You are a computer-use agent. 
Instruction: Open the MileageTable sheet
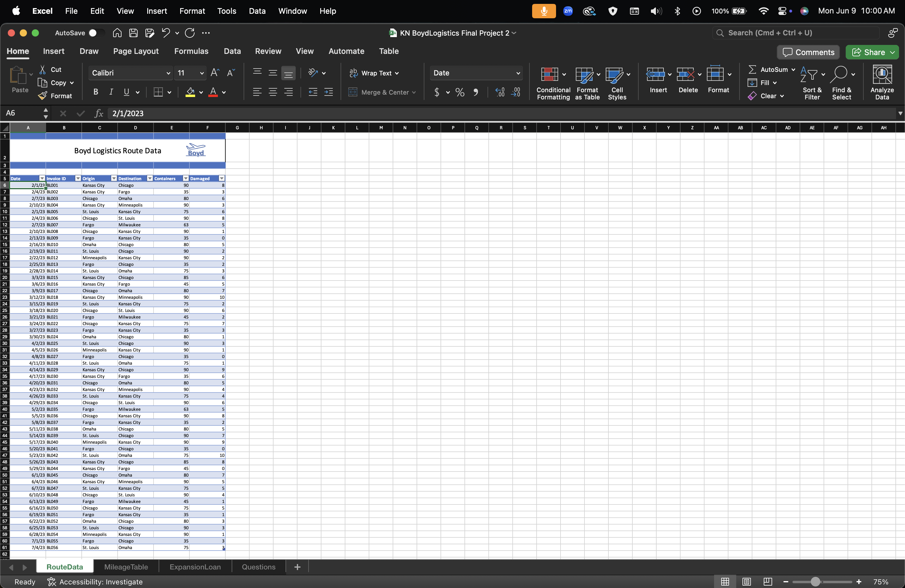point(126,566)
